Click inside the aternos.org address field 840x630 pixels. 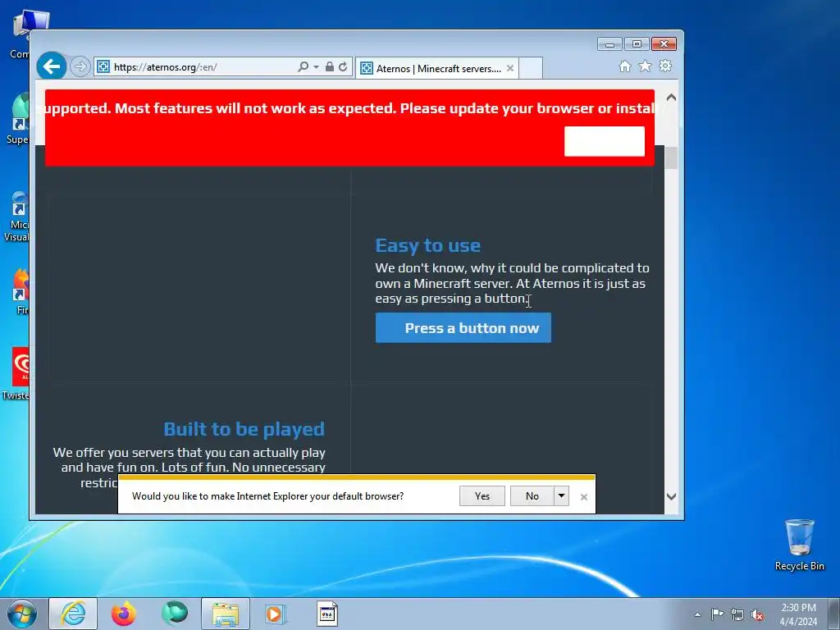203,67
